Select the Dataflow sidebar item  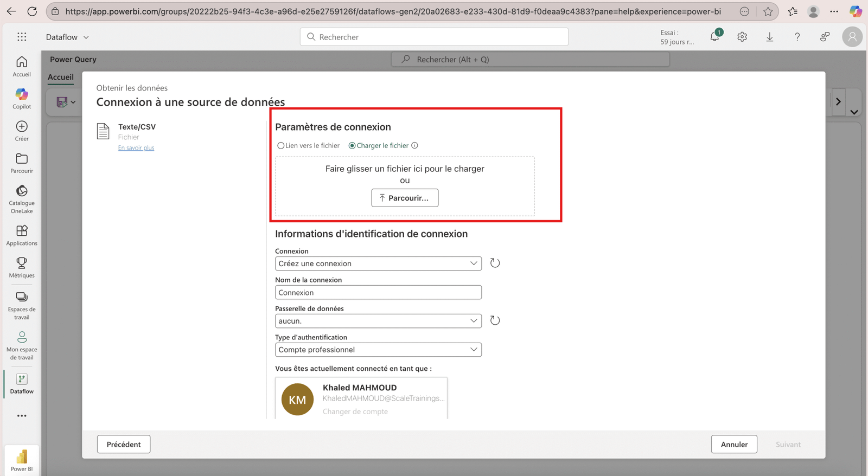coord(22,384)
